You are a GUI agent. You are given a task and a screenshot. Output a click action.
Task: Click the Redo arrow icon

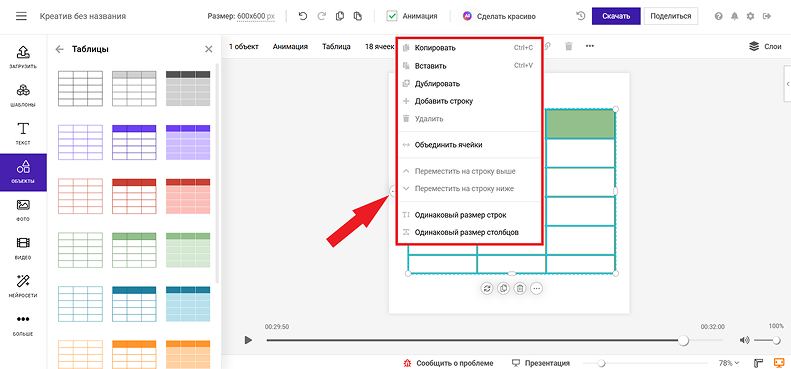click(321, 16)
